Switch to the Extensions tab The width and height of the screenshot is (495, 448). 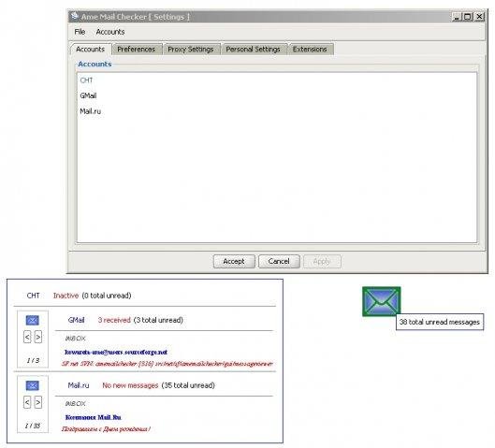310,50
